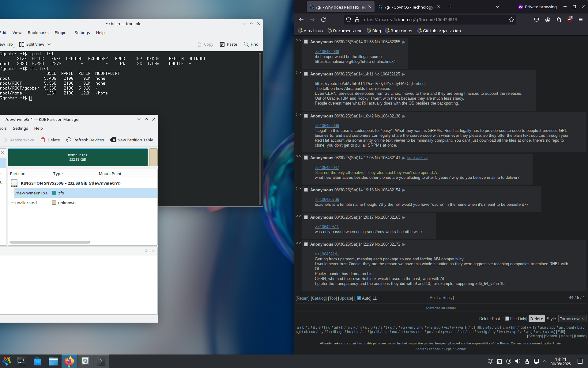Open post menu arrow for No.106432125
Viewport: 588px width, 368px height.
coord(404,74)
